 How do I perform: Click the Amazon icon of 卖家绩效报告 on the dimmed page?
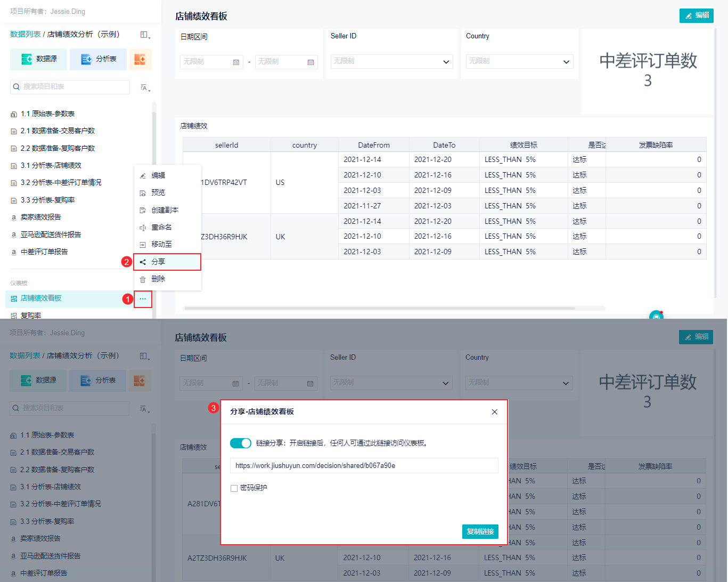[13, 539]
